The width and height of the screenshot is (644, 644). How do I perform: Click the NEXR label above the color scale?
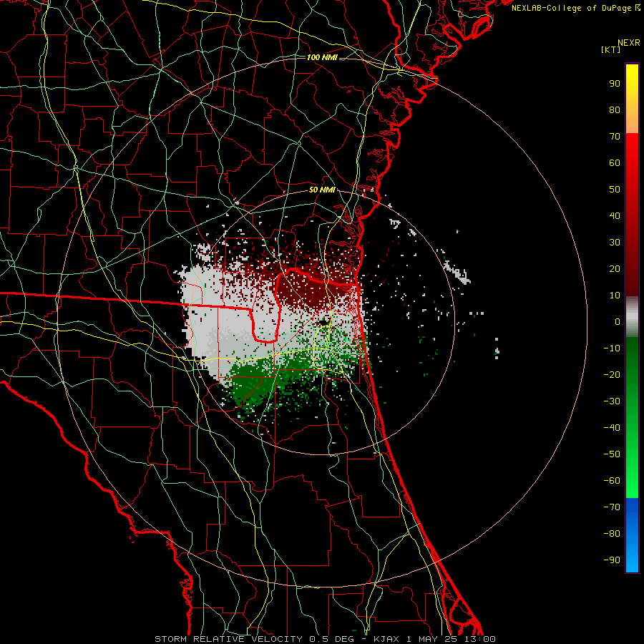tap(629, 43)
